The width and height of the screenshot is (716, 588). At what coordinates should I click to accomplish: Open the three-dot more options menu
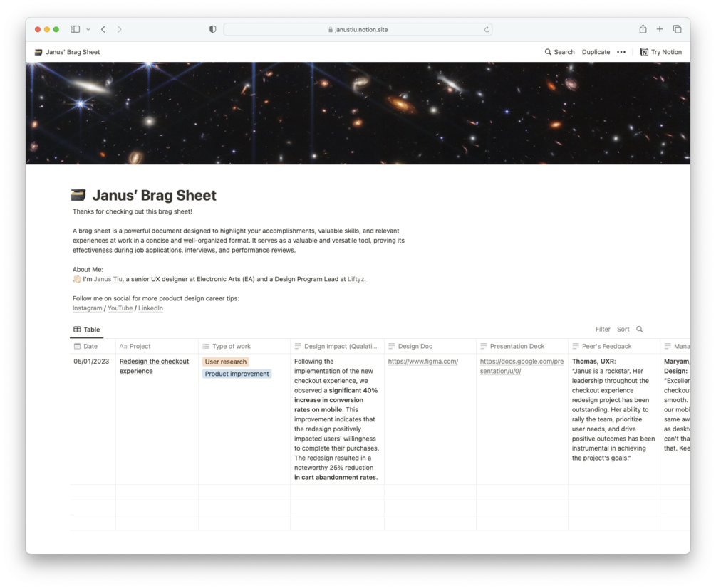tap(621, 52)
